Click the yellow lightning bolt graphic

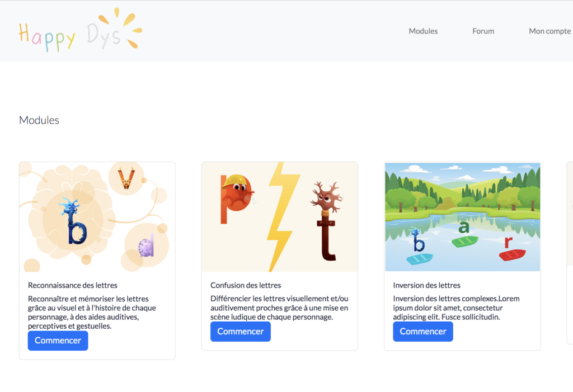coord(282,216)
